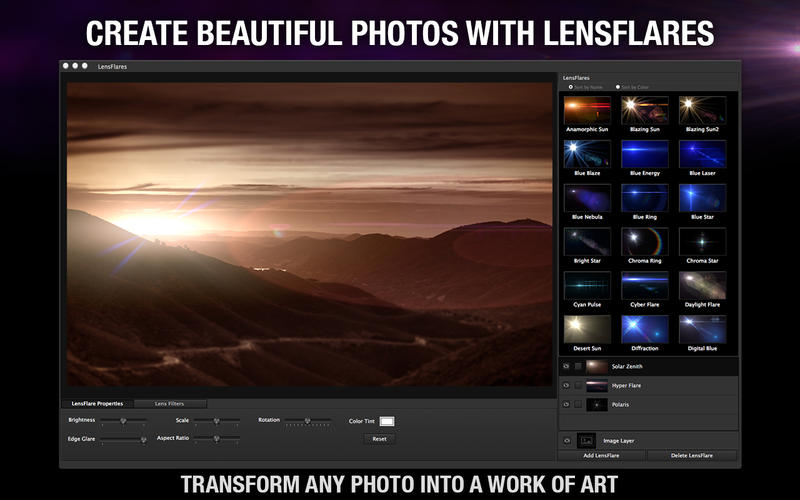Open the Color Tint swatch

[386, 421]
